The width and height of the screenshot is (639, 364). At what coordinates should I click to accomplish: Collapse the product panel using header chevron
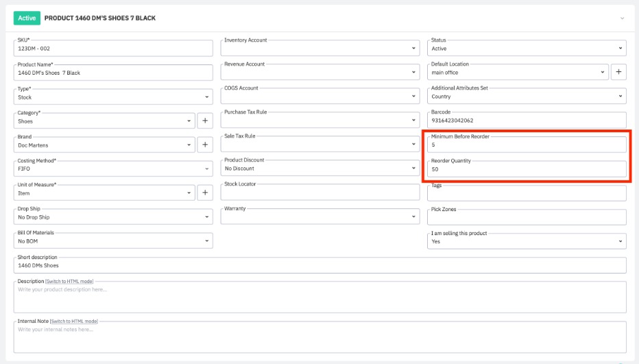tap(622, 19)
